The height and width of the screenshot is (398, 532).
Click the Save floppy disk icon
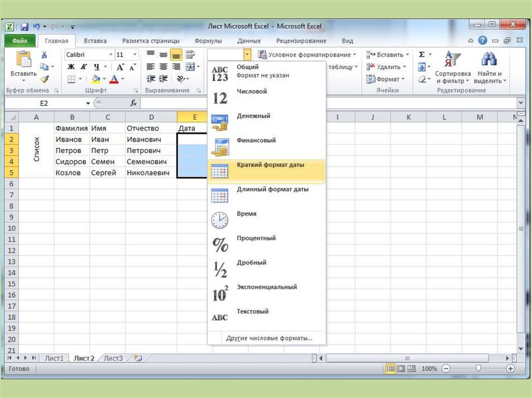(x=24, y=26)
